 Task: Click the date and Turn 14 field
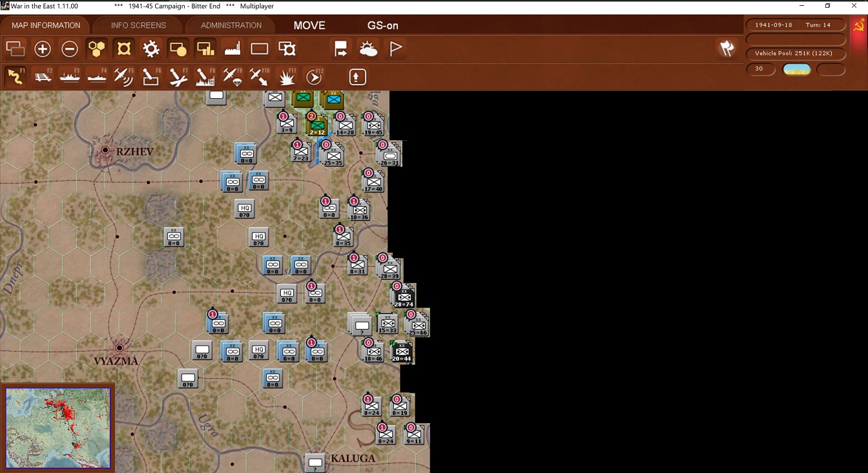pyautogui.click(x=796, y=25)
